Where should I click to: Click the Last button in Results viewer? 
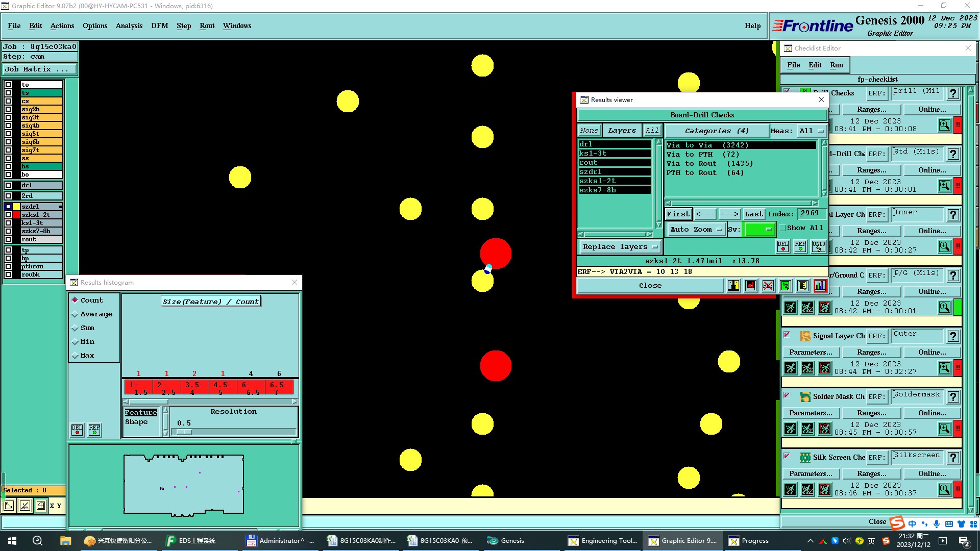(x=754, y=214)
